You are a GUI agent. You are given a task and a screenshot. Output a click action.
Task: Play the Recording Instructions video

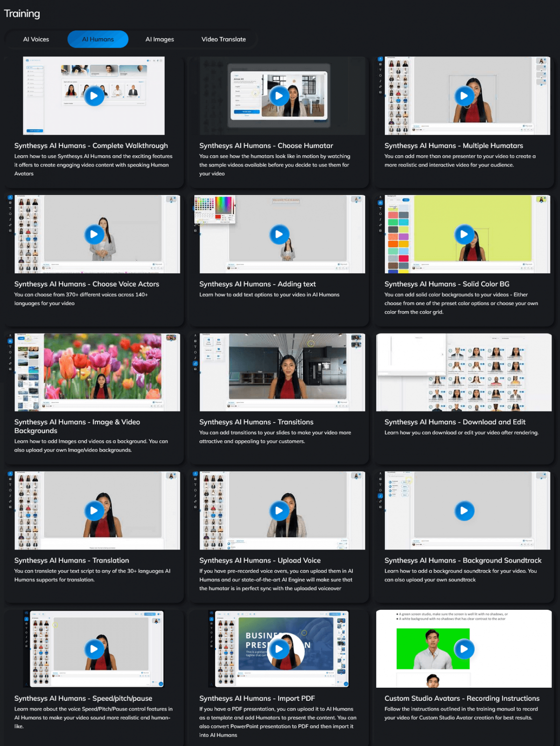click(464, 649)
